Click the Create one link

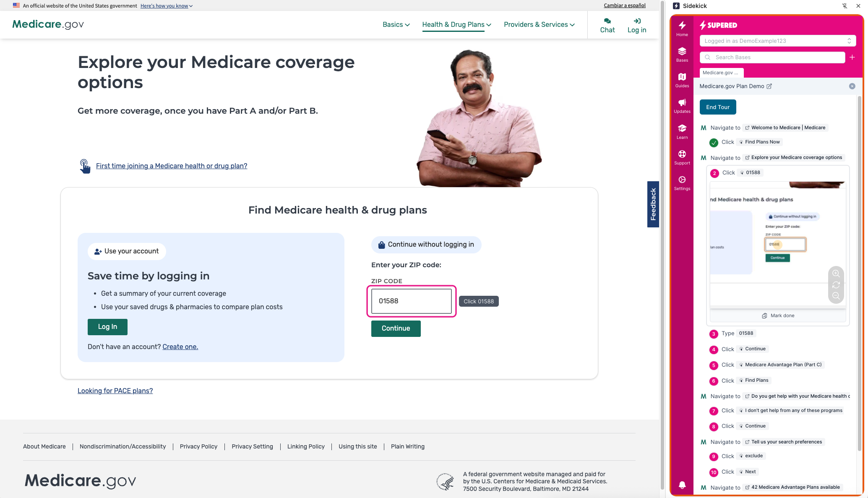point(180,347)
